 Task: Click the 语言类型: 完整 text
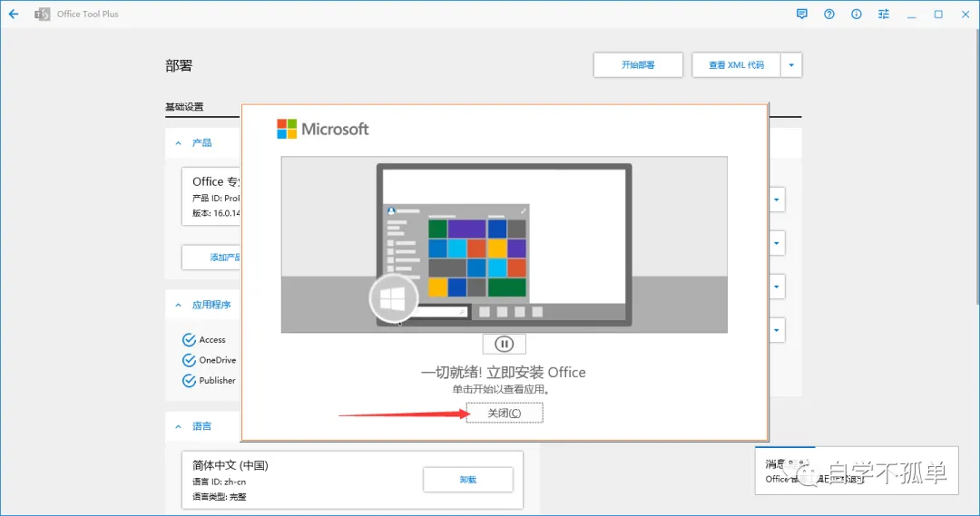click(219, 497)
